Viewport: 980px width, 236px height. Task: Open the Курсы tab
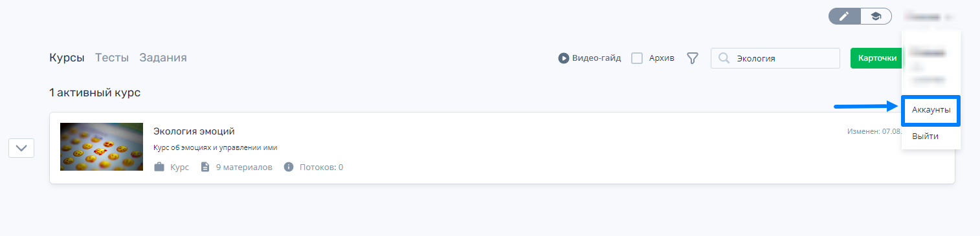67,58
